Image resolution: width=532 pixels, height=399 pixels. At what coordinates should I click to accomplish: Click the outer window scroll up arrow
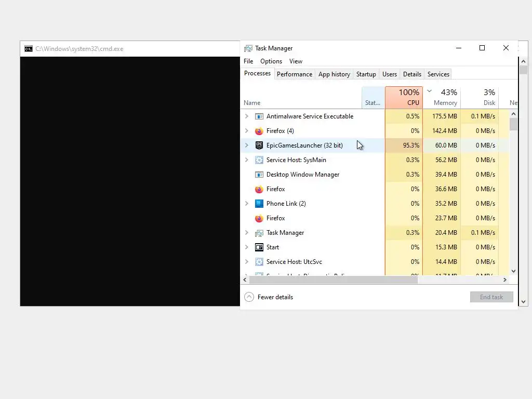(523, 61)
